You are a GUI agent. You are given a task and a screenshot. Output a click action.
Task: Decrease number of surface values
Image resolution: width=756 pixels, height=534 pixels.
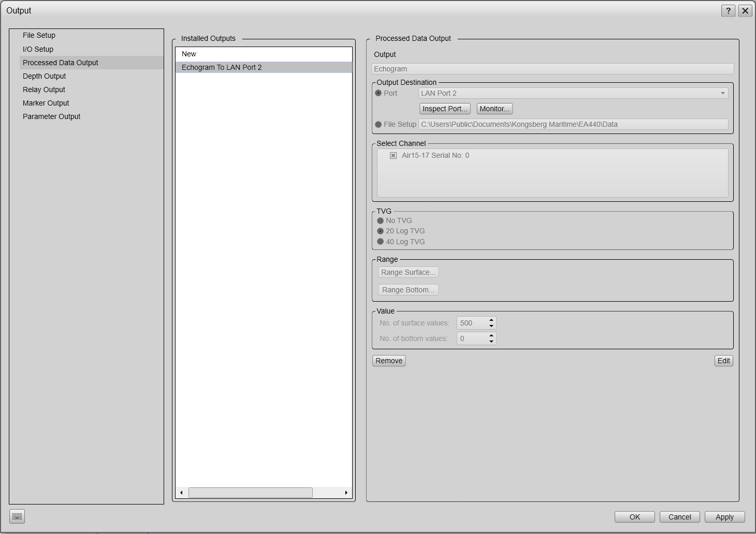coord(491,326)
